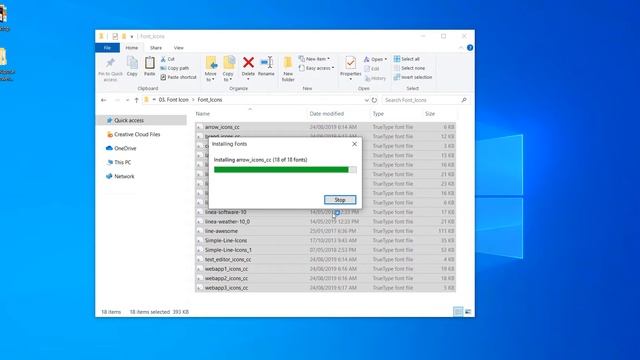
Task: Click the red Delete X icon
Action: pos(248,62)
